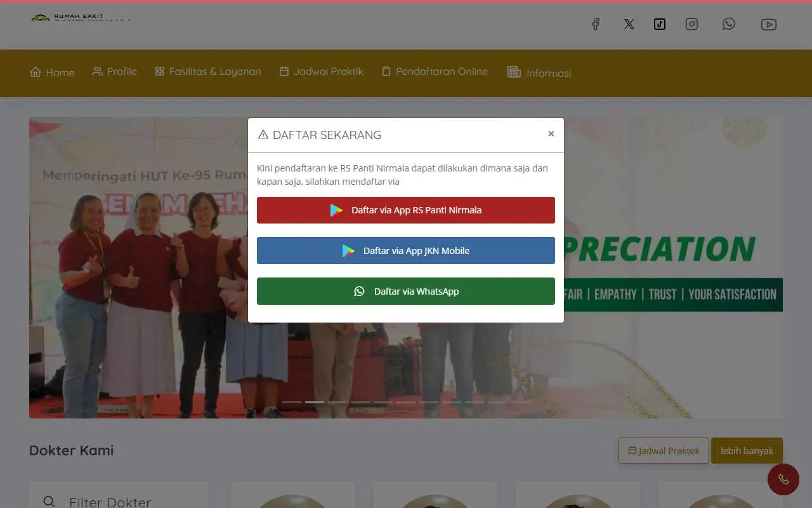Open the WhatsApp icon in header

coord(729,24)
